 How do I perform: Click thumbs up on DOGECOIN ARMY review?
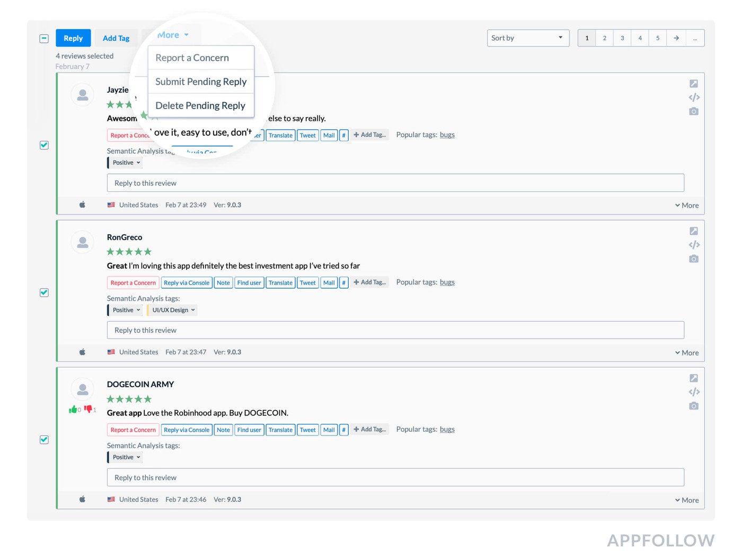pyautogui.click(x=73, y=410)
